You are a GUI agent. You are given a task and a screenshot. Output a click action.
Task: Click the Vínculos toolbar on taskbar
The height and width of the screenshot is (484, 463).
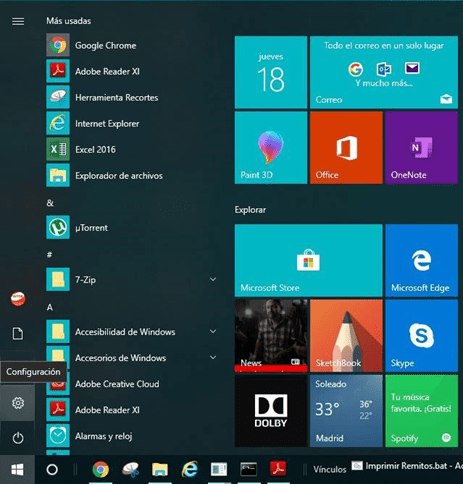330,469
